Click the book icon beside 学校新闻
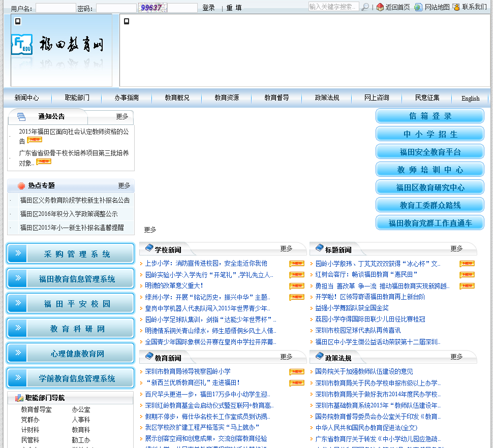 coord(149,248)
